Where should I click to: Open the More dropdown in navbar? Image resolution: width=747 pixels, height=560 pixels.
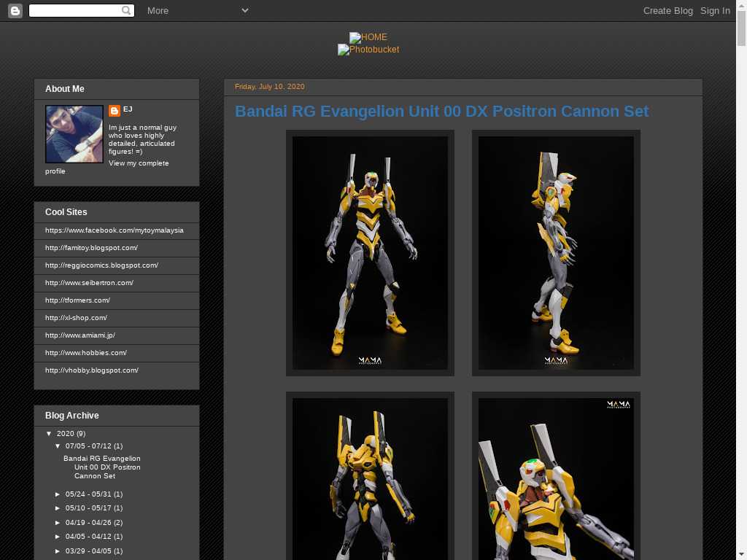(198, 10)
